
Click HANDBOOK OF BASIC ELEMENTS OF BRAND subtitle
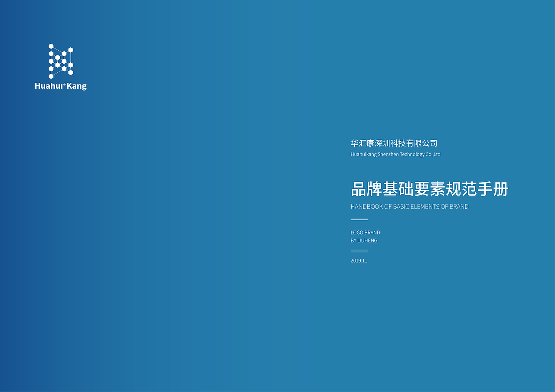[409, 207]
